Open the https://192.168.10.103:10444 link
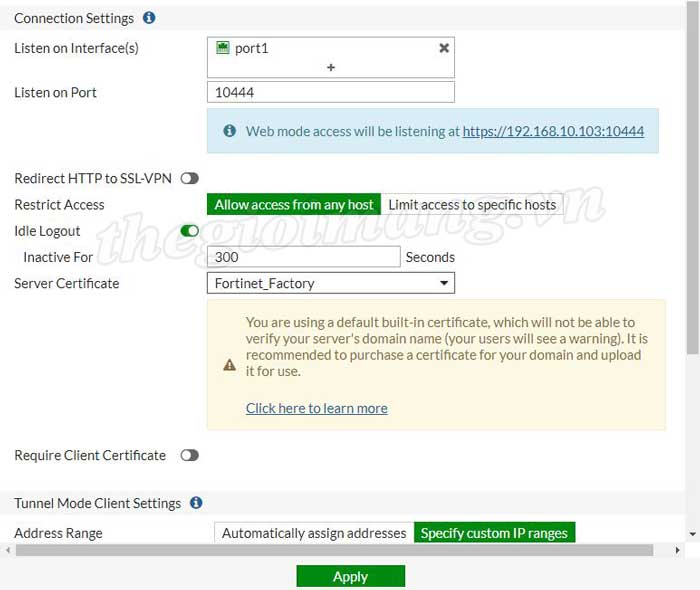Viewport: 700px width, 590px height. tap(553, 131)
